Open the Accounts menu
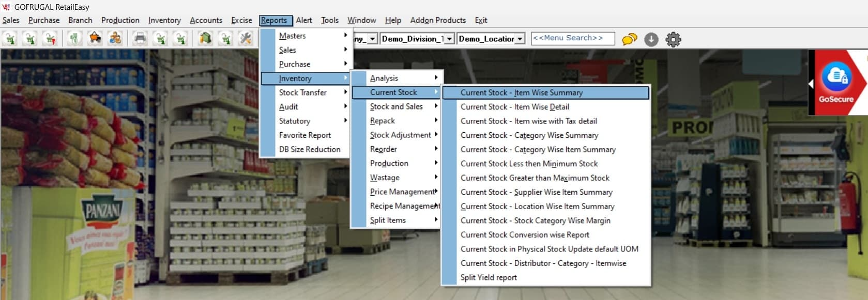 coord(206,20)
